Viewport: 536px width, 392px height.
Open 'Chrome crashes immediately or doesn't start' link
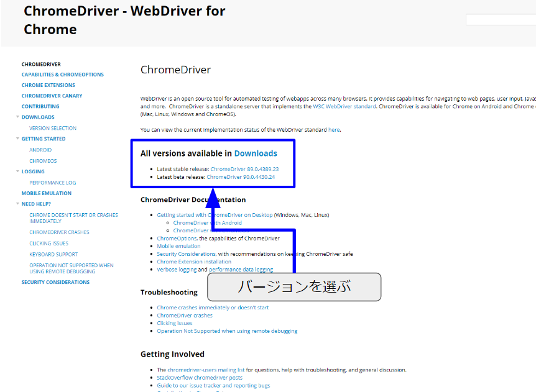[213, 308]
